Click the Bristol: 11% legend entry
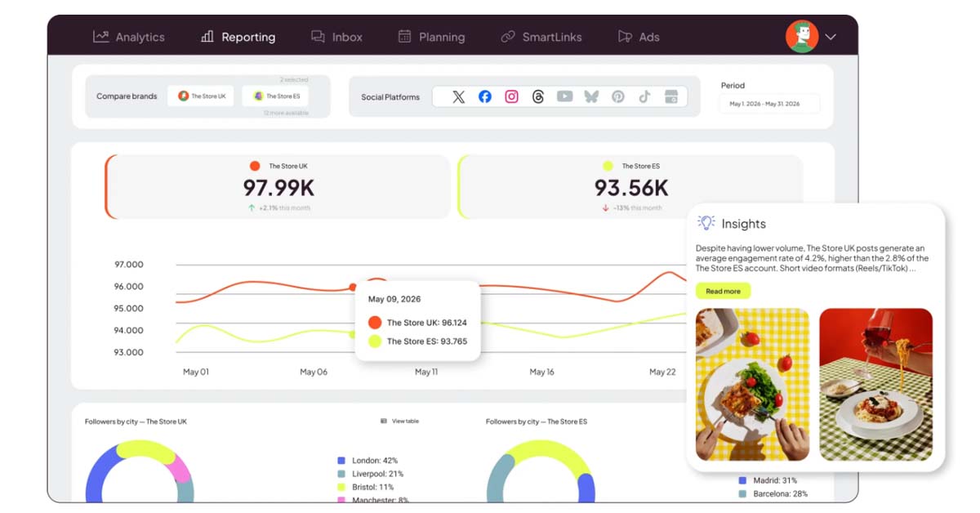 pyautogui.click(x=365, y=487)
